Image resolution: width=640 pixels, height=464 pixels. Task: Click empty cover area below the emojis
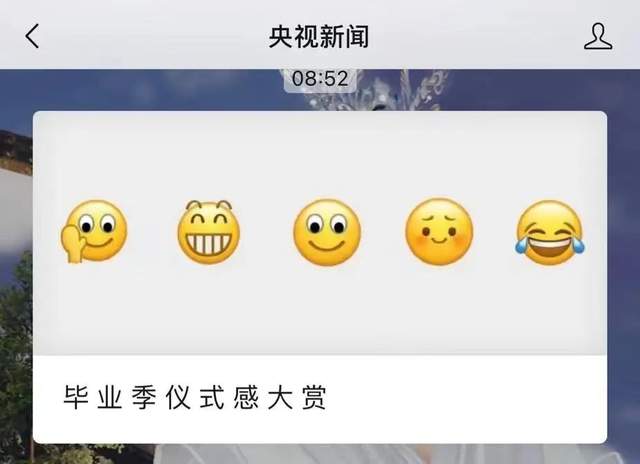[320, 310]
